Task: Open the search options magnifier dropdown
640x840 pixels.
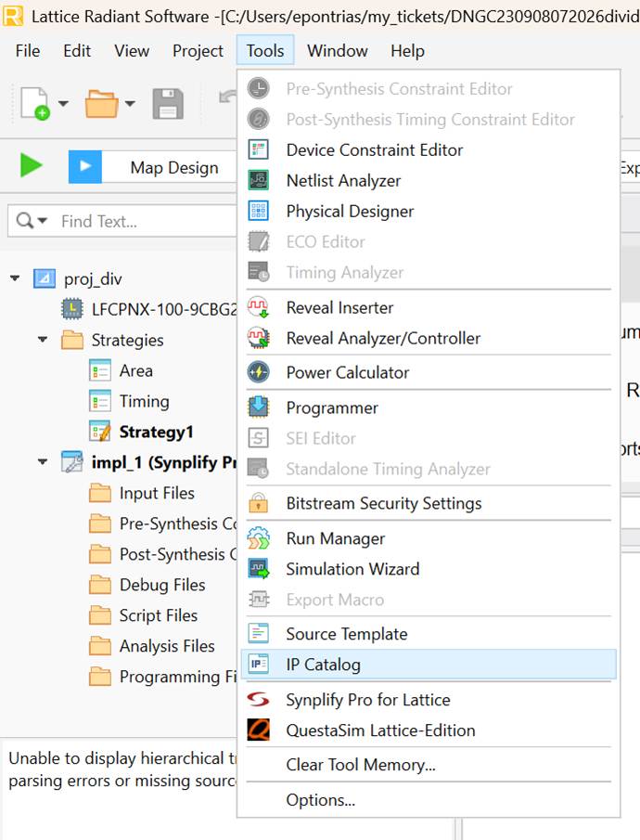Action: coord(32,220)
